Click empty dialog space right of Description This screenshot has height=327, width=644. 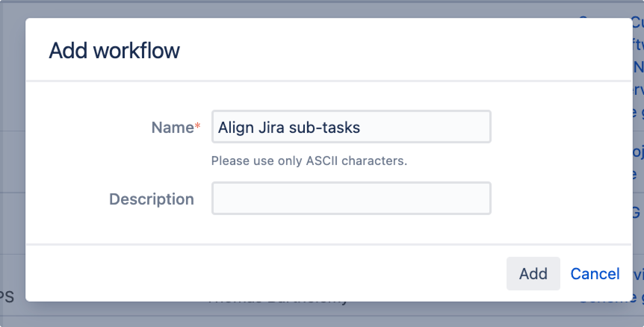[x=560, y=198]
